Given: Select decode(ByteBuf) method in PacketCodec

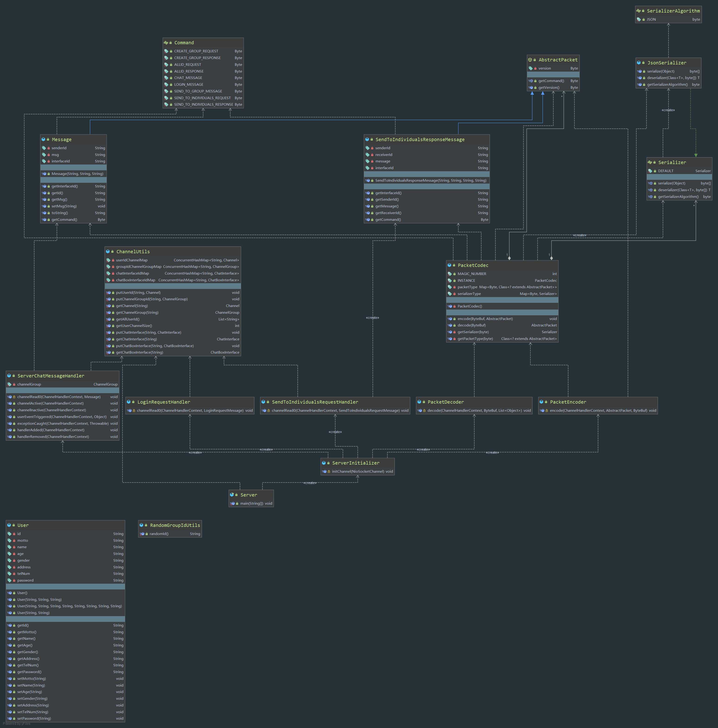Looking at the screenshot, I should click(502, 325).
